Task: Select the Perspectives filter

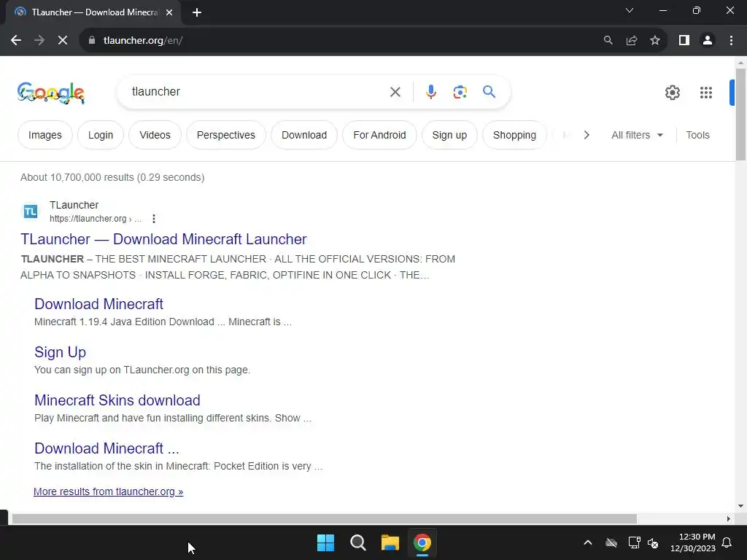Action: [226, 135]
